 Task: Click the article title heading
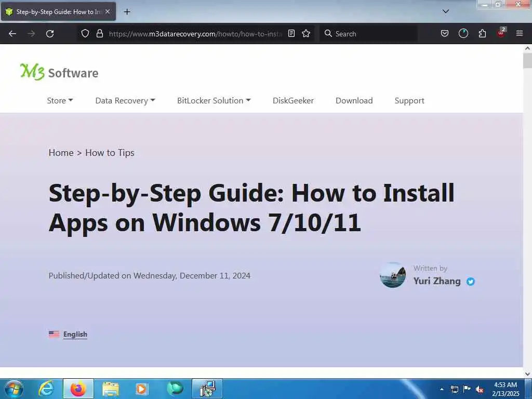click(x=251, y=208)
